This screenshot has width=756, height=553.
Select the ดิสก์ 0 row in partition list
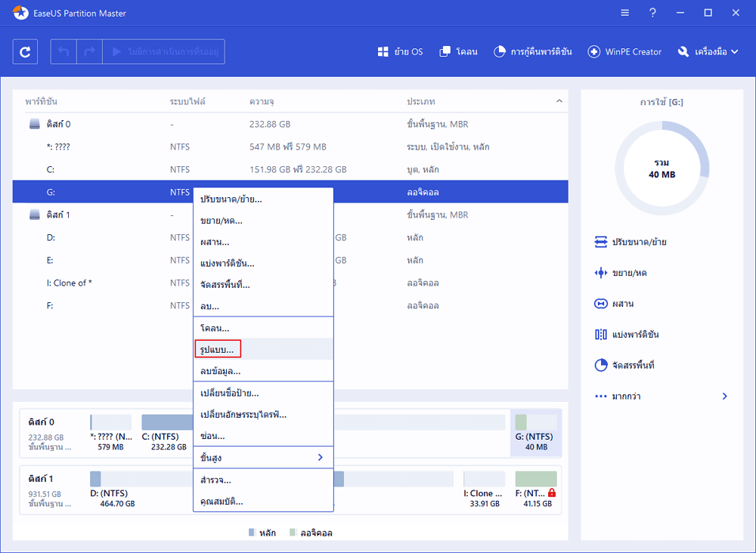coord(290,124)
